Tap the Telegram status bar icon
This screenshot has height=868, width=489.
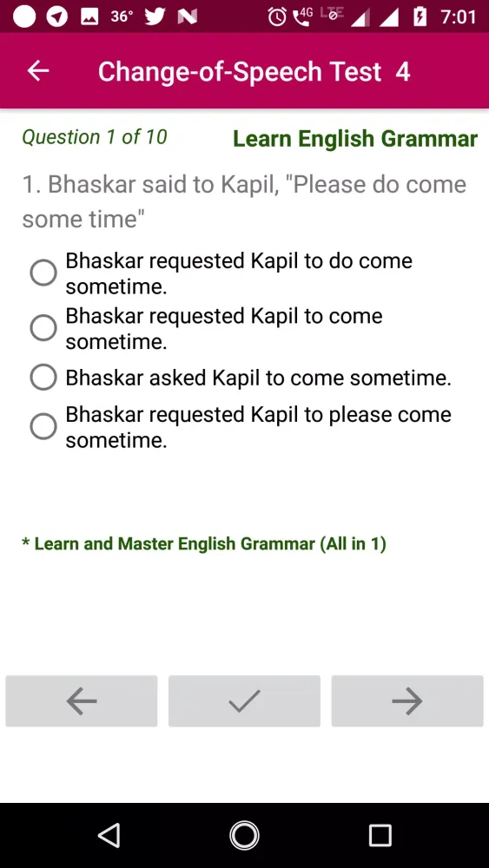[x=57, y=17]
